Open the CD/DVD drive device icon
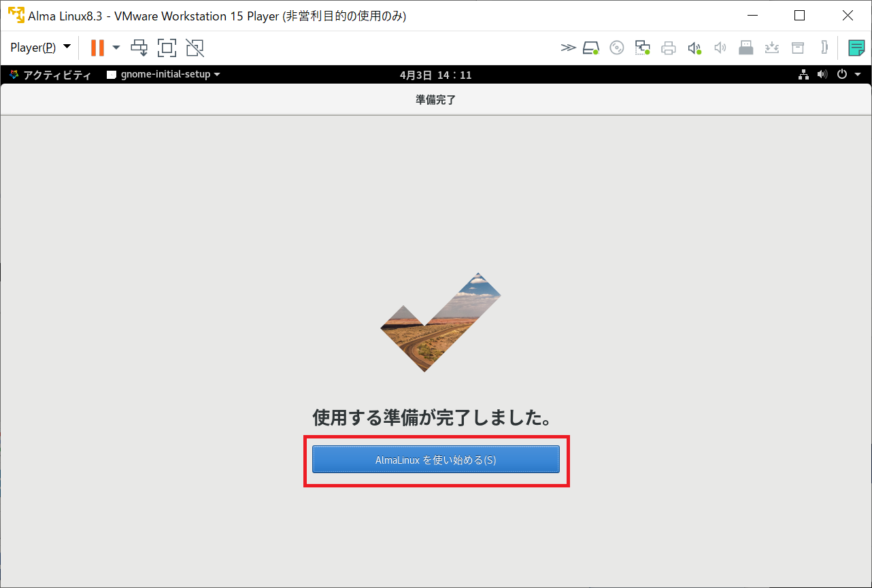872x588 pixels. (x=617, y=48)
